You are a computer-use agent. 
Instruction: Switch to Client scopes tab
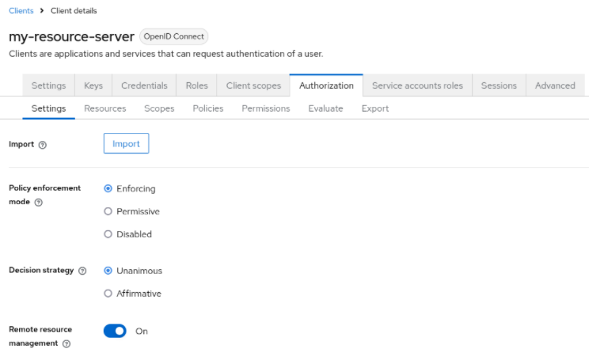point(253,85)
